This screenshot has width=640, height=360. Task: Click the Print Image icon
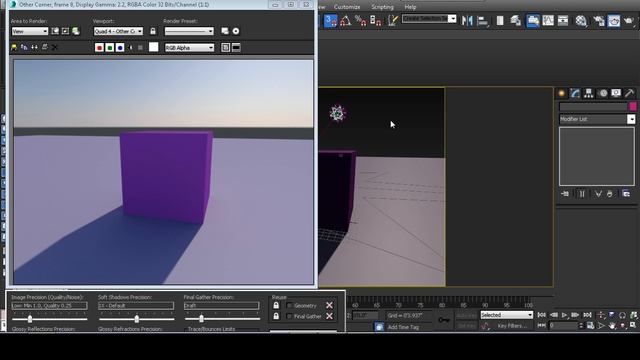tap(44, 48)
